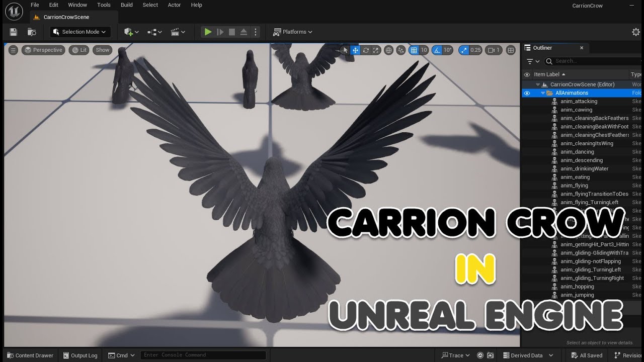Viewport: 644px width, 362px height.
Task: Hide the AllAnimations folder via eye icon
Action: 527,93
